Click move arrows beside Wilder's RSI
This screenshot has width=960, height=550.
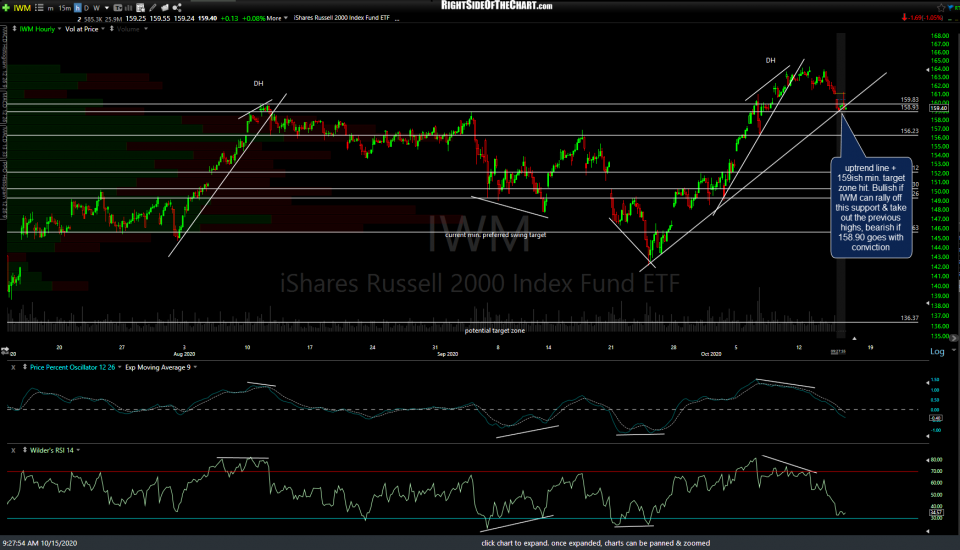[24, 450]
